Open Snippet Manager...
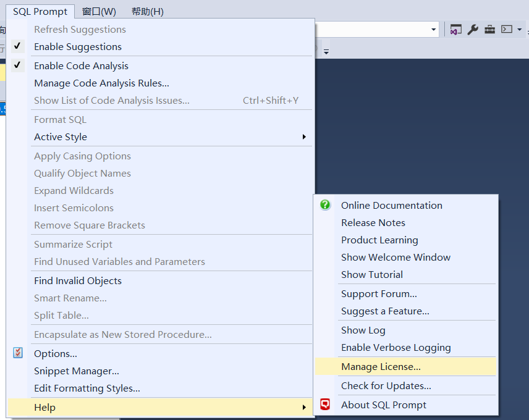 pyautogui.click(x=77, y=371)
